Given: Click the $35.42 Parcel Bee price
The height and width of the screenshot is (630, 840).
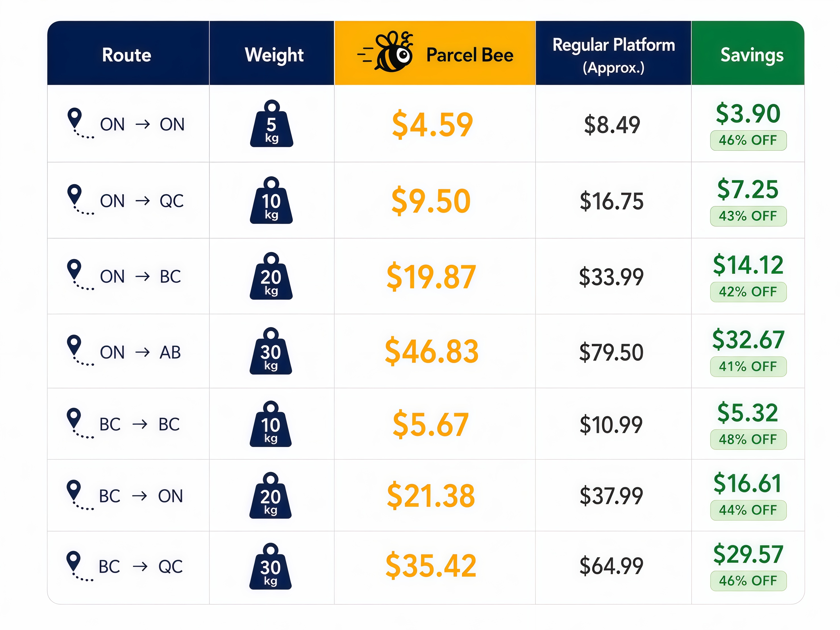Looking at the screenshot, I should [x=431, y=566].
